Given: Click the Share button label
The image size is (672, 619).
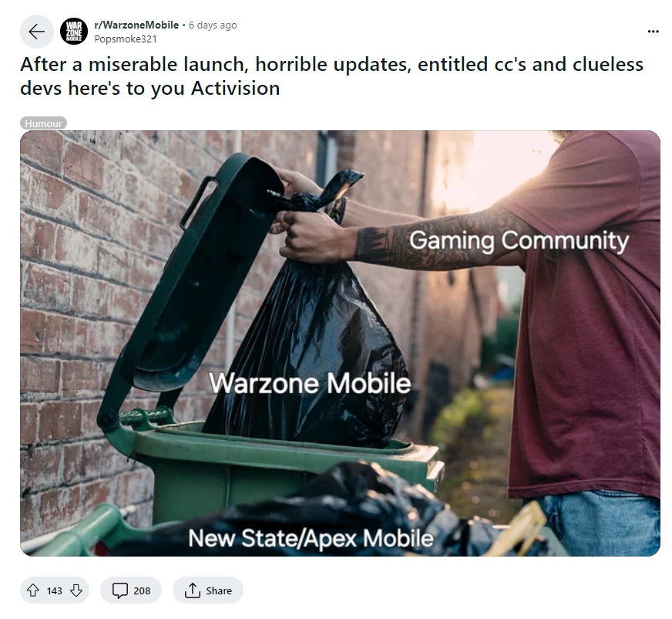Looking at the screenshot, I should [219, 590].
